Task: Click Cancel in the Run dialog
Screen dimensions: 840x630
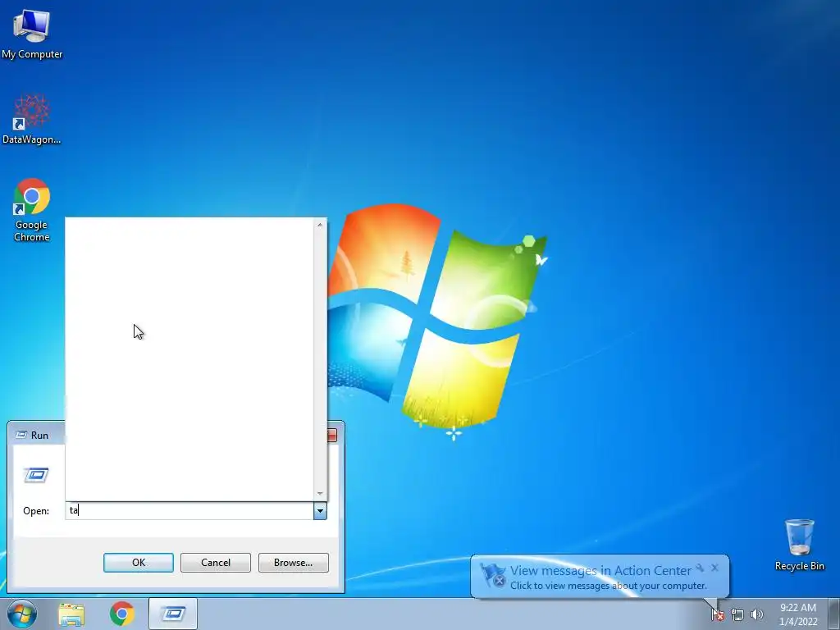Action: (x=216, y=563)
